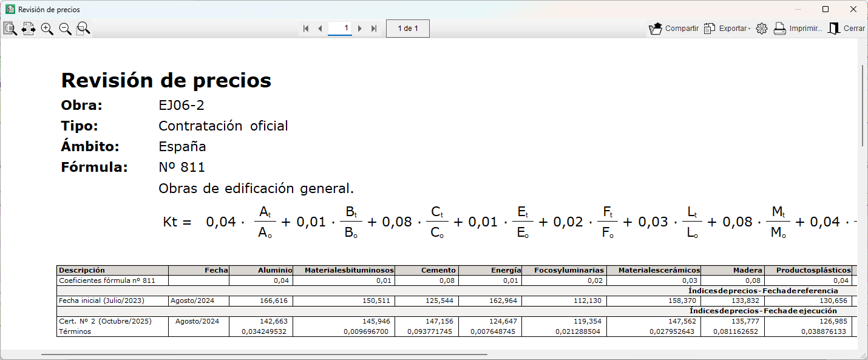Open the print settings gear icon
Viewport: 868px width, 360px height.
pos(762,29)
